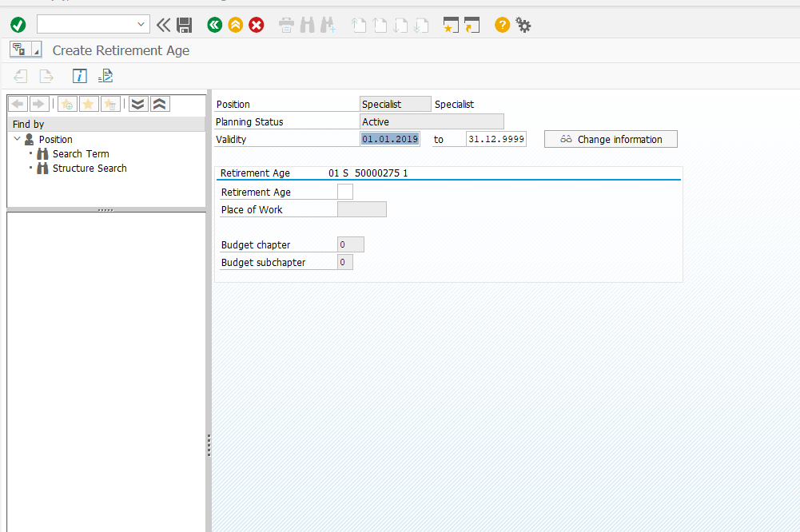Image resolution: width=800 pixels, height=532 pixels.
Task: Click the menu toggle icon beside the title
Action: point(26,50)
